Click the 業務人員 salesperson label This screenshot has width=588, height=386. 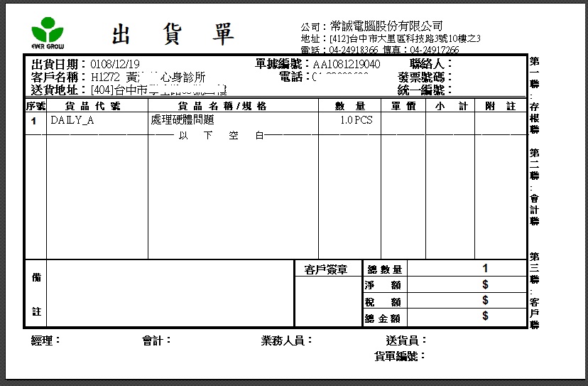click(x=287, y=341)
